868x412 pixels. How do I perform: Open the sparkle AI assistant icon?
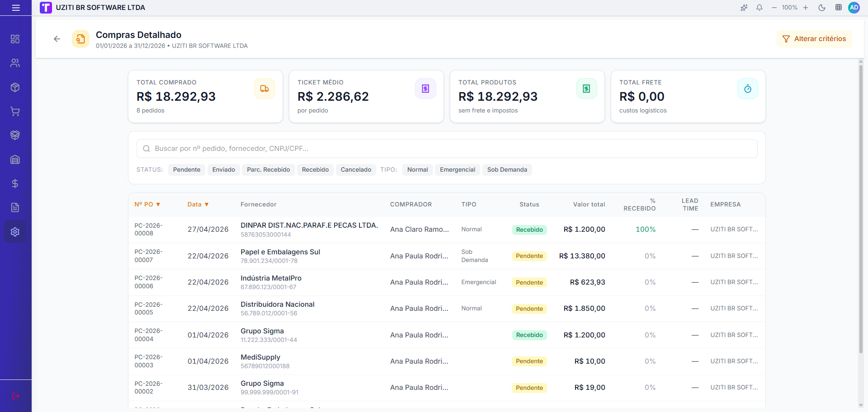pos(744,8)
